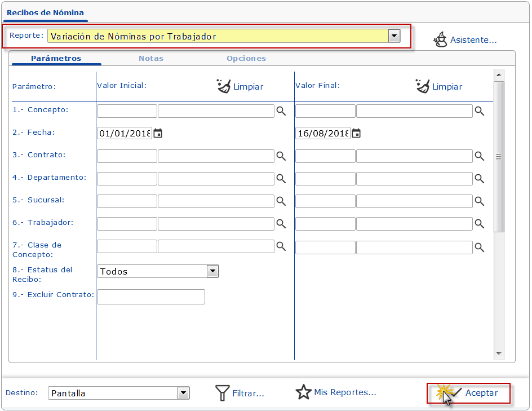This screenshot has height=411, width=532.
Task: Open calendar picker for initial Fecha
Action: pyautogui.click(x=158, y=134)
